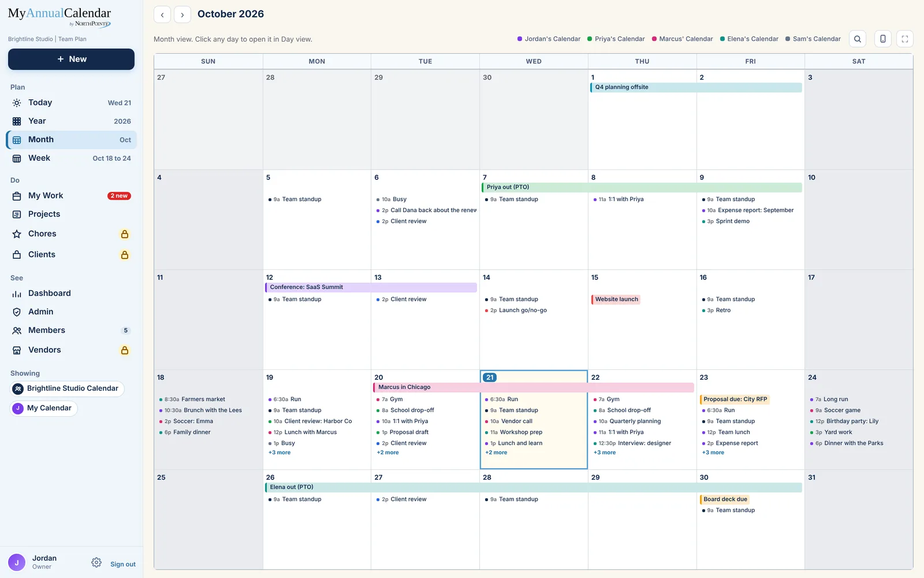Viewport: 924px width, 578px height.
Task: Expand +2 more on October 20
Action: point(388,453)
